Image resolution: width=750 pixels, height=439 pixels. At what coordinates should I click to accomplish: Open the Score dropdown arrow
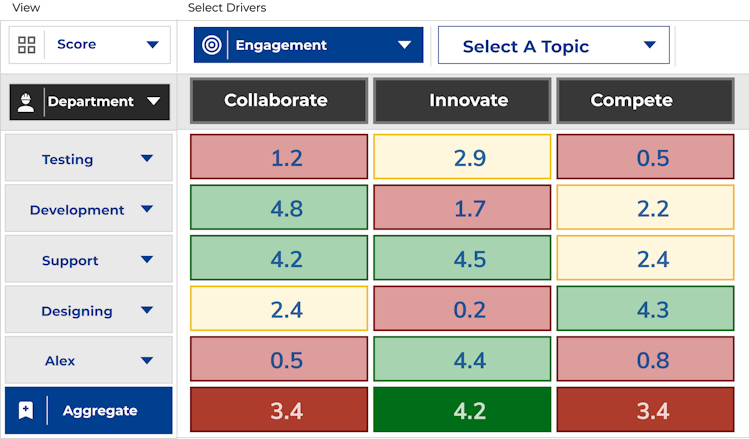[x=152, y=45]
